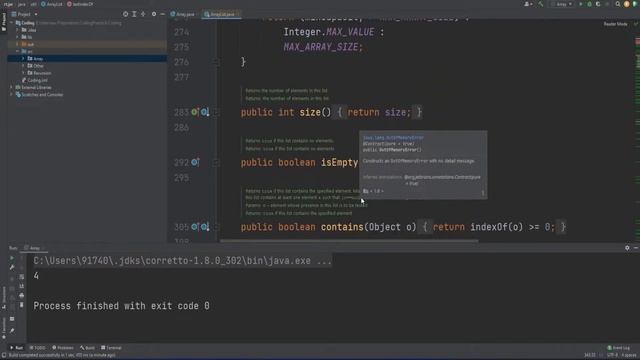
Task: Expand the .idea folder in project tree
Action: tap(17, 30)
